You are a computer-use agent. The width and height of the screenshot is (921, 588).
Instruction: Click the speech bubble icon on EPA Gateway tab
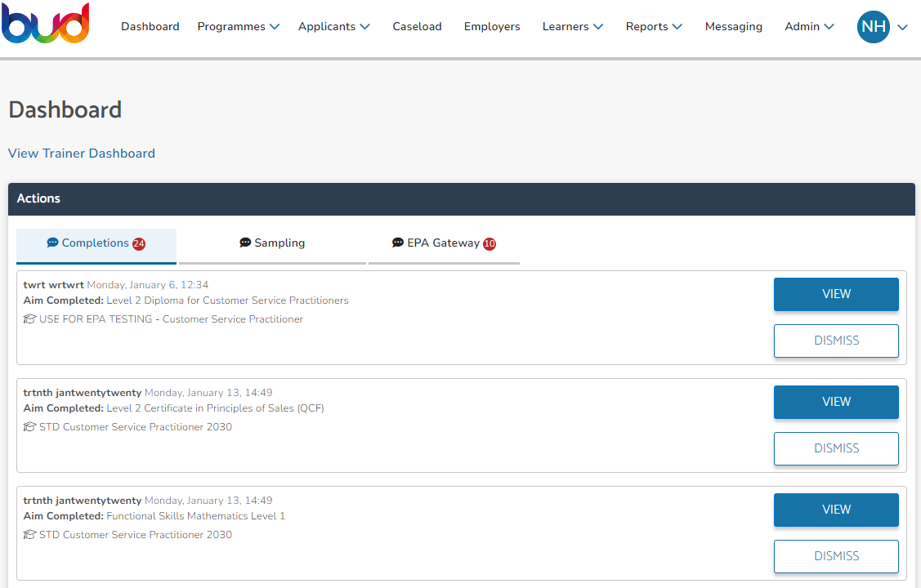click(x=398, y=243)
